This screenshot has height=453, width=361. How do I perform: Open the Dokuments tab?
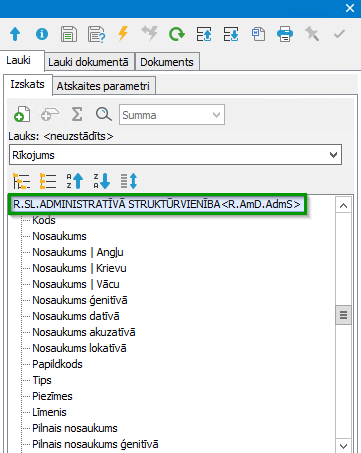click(x=167, y=62)
